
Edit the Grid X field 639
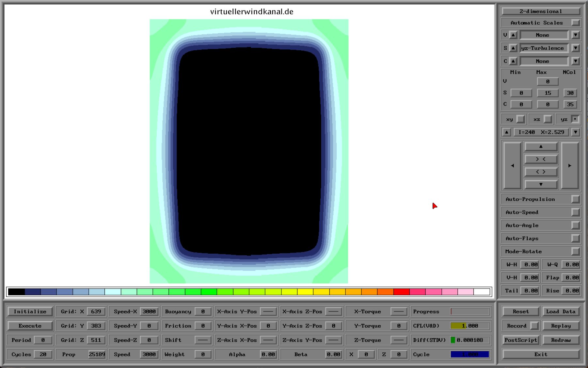coord(96,311)
